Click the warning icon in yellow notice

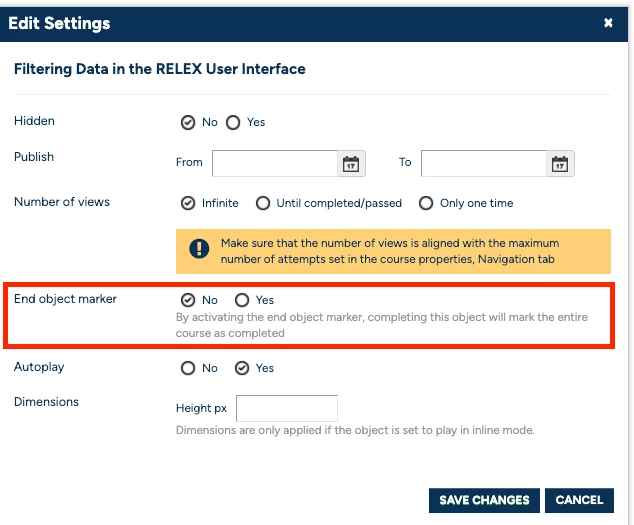[x=200, y=250]
